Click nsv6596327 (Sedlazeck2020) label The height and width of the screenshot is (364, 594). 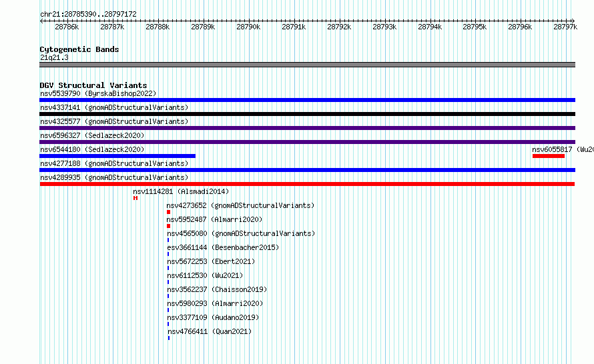click(x=92, y=135)
